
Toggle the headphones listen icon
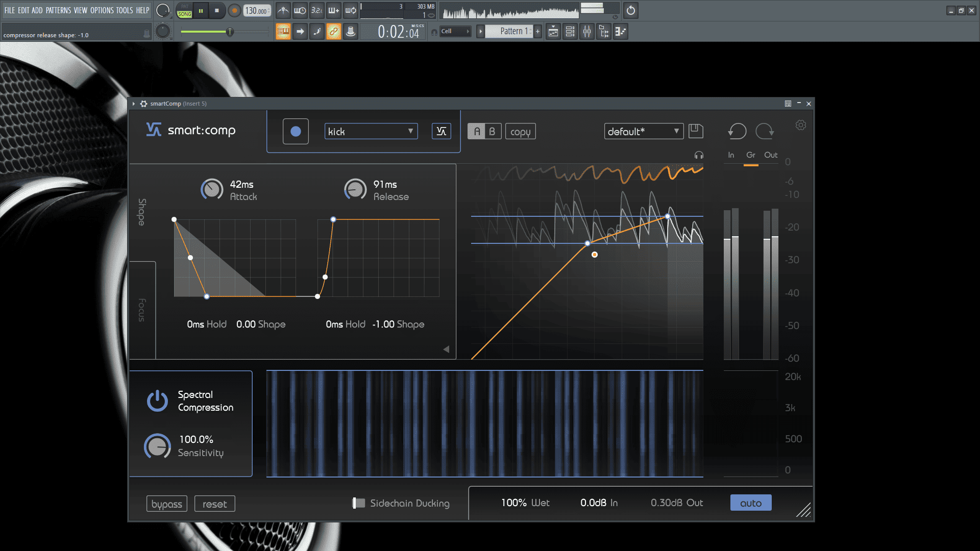coord(699,155)
